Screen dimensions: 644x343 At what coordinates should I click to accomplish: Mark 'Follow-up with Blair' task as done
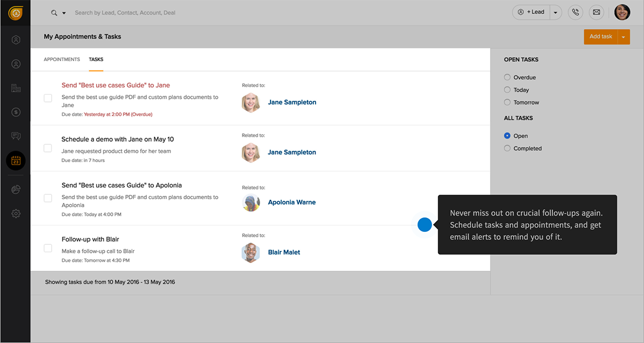[48, 248]
